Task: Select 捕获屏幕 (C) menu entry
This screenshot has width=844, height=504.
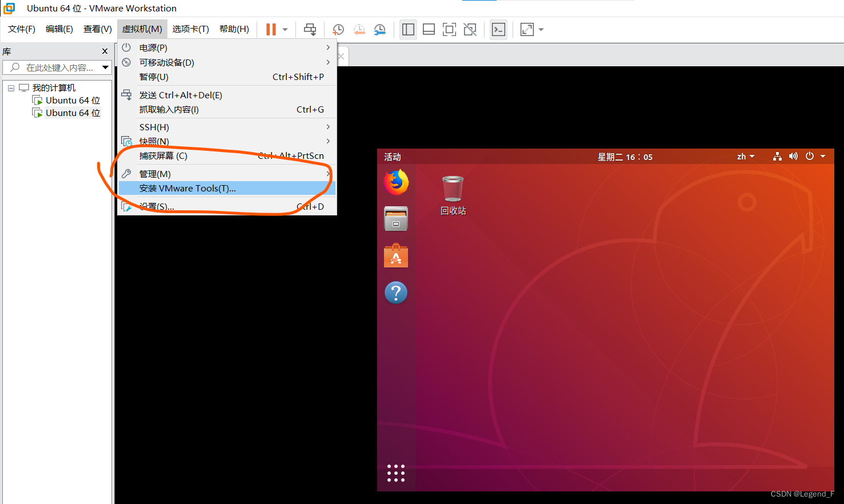Action: coord(227,155)
